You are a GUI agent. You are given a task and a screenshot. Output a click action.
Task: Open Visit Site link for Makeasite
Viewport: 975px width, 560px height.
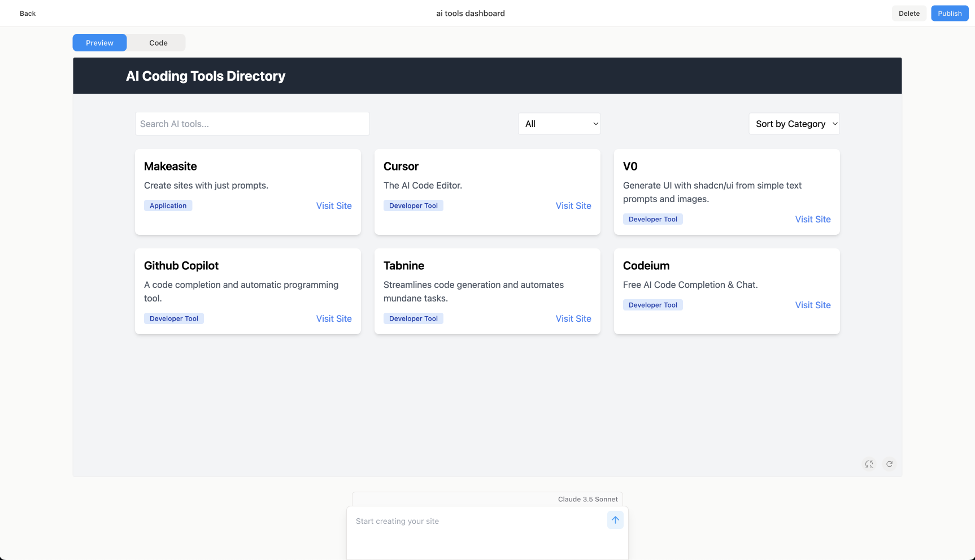click(x=334, y=205)
